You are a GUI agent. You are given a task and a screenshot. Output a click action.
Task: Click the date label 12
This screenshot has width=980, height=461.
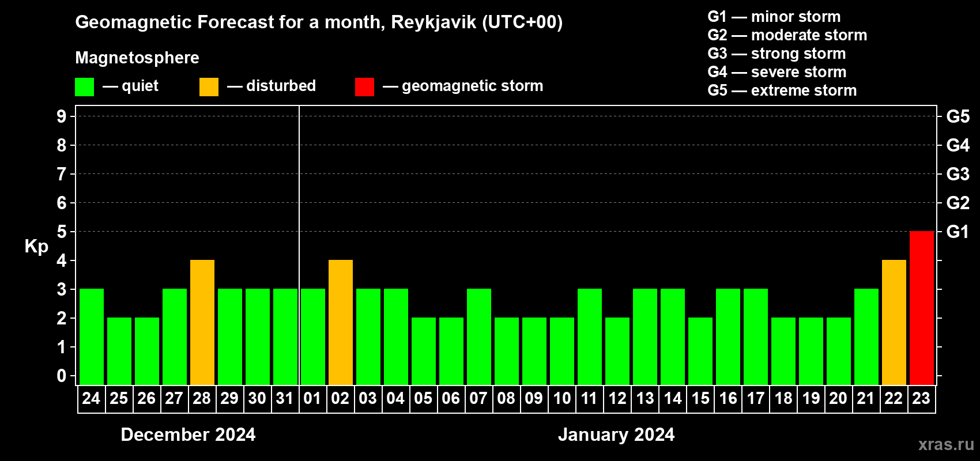click(617, 399)
